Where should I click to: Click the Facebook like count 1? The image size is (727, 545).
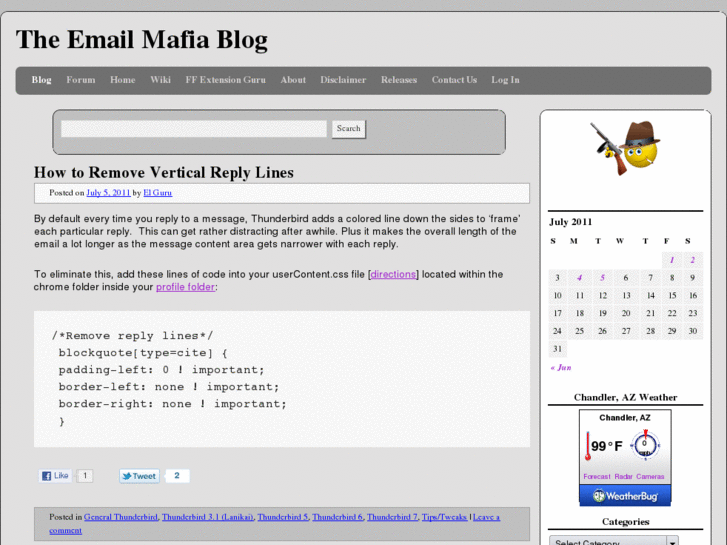[x=85, y=475]
